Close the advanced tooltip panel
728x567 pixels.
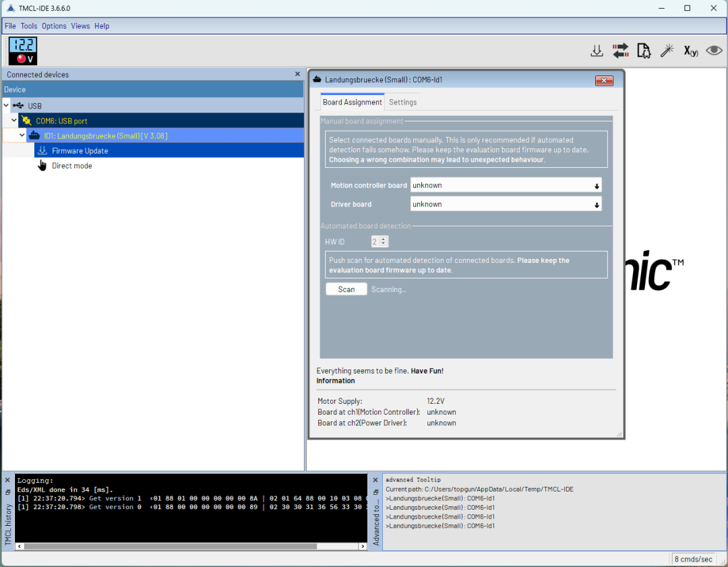(375, 480)
